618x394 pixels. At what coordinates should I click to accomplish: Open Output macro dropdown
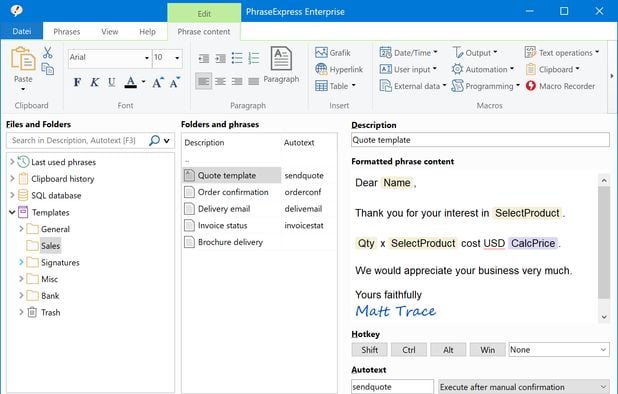495,52
